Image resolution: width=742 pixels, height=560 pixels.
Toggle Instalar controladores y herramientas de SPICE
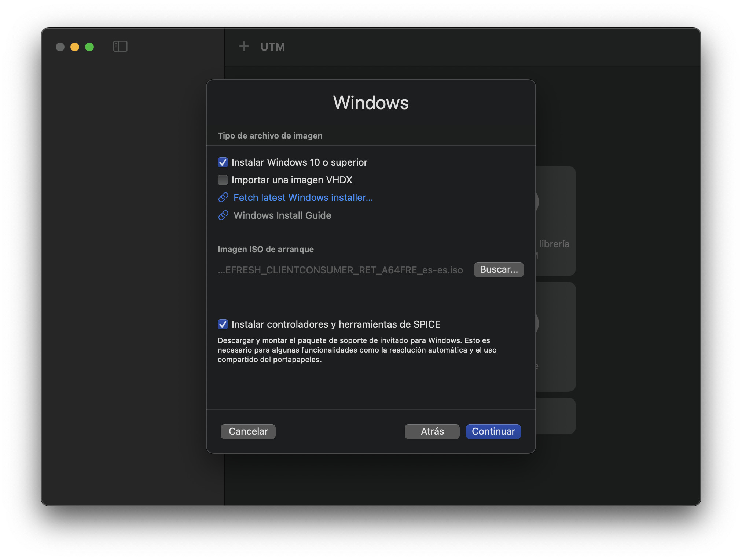(223, 324)
